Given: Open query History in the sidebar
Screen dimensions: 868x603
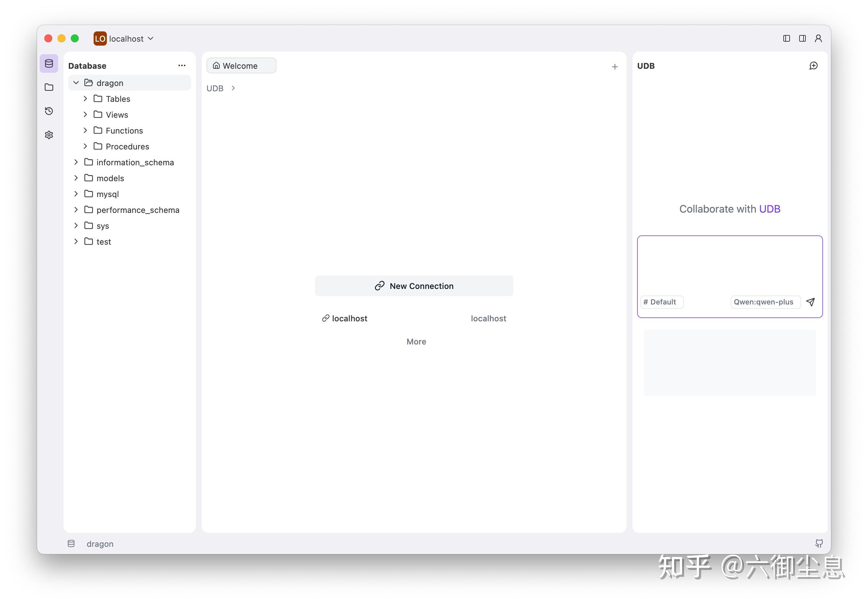Looking at the screenshot, I should tap(49, 111).
